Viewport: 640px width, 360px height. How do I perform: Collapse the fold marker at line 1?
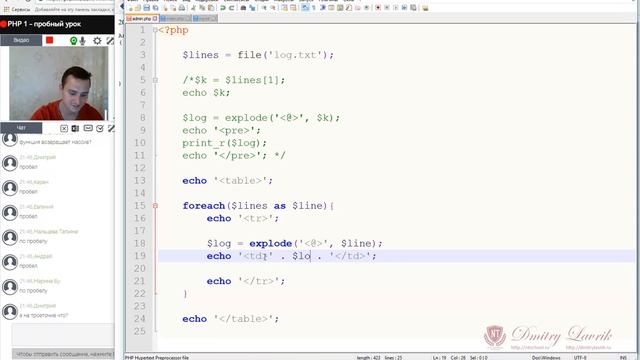pyautogui.click(x=155, y=30)
